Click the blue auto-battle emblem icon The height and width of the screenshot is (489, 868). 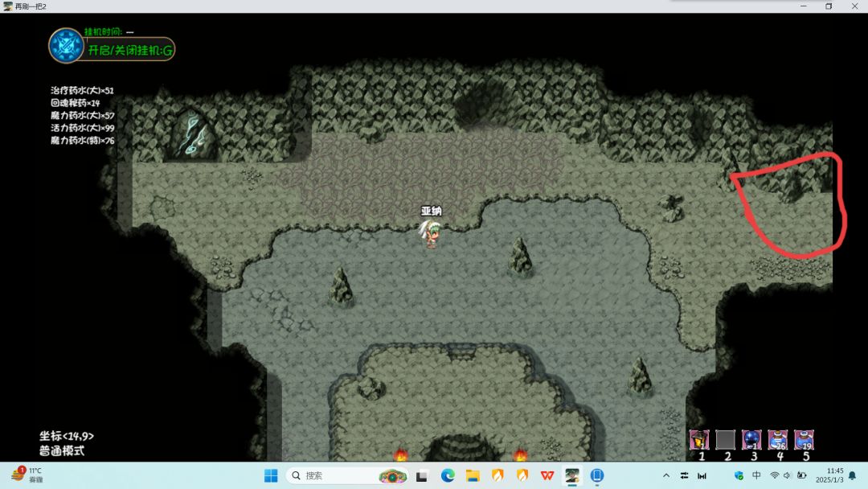66,45
